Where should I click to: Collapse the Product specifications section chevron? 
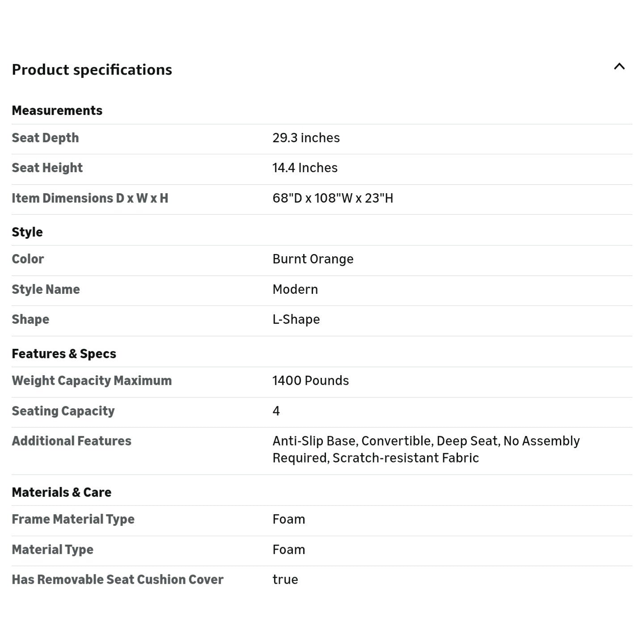tap(619, 67)
